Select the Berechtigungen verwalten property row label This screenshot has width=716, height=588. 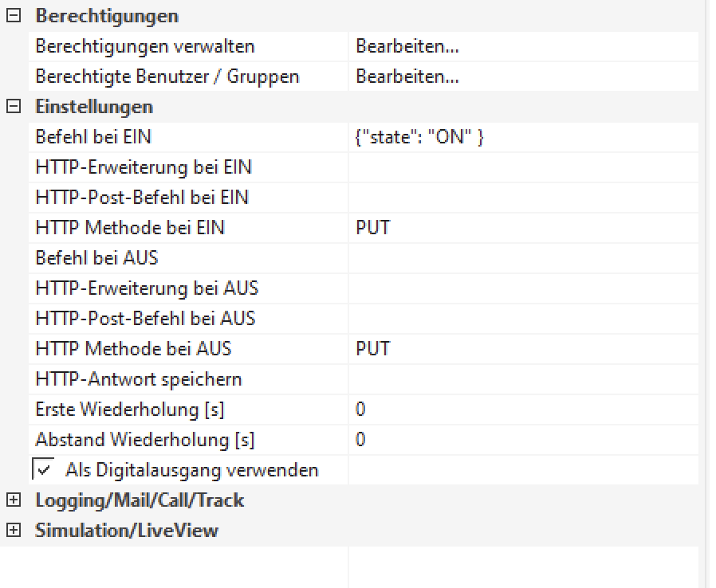point(145,47)
